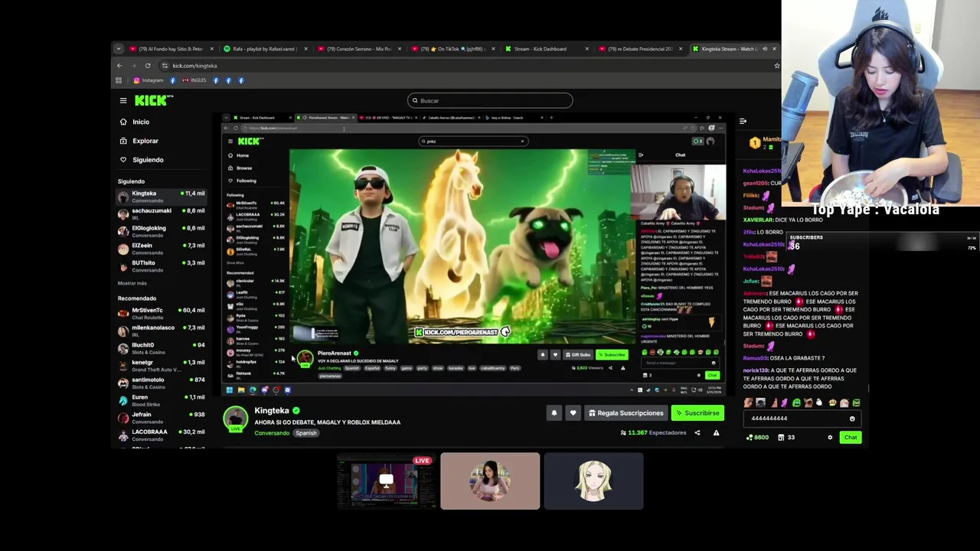980x551 pixels.
Task: Click the browser back arrow
Action: click(x=119, y=66)
